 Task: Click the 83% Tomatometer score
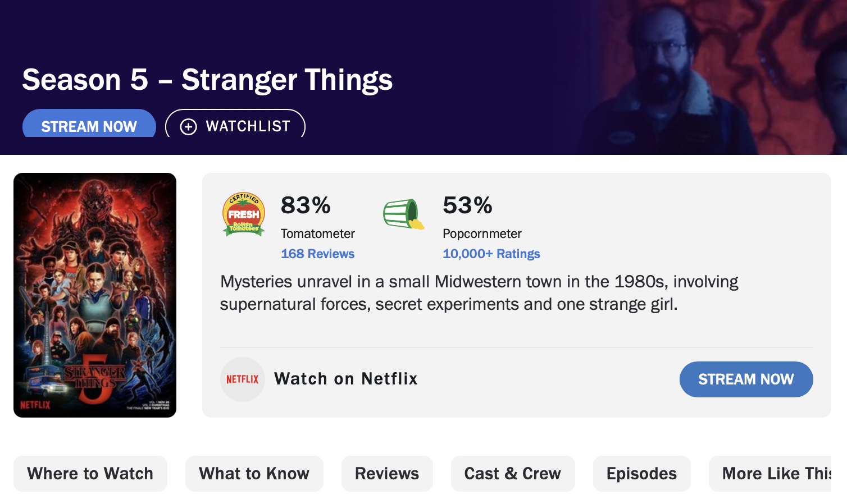(x=306, y=205)
